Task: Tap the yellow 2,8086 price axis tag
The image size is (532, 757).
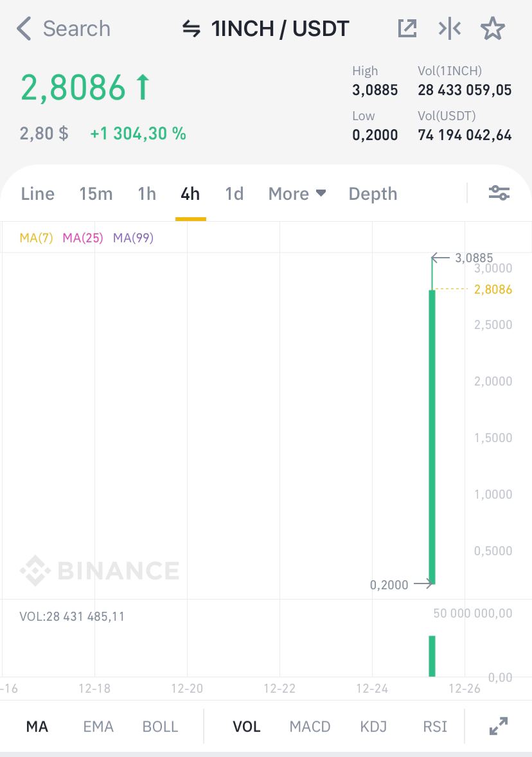Action: click(x=493, y=289)
